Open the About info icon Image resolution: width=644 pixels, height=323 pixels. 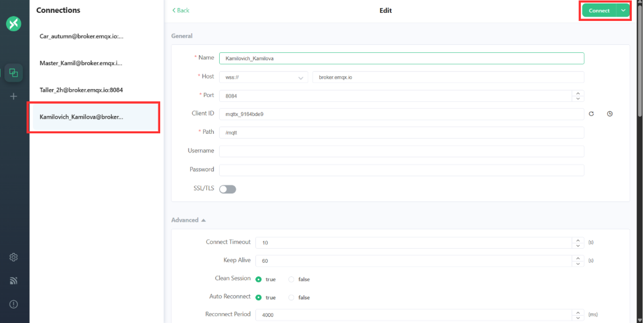14,305
